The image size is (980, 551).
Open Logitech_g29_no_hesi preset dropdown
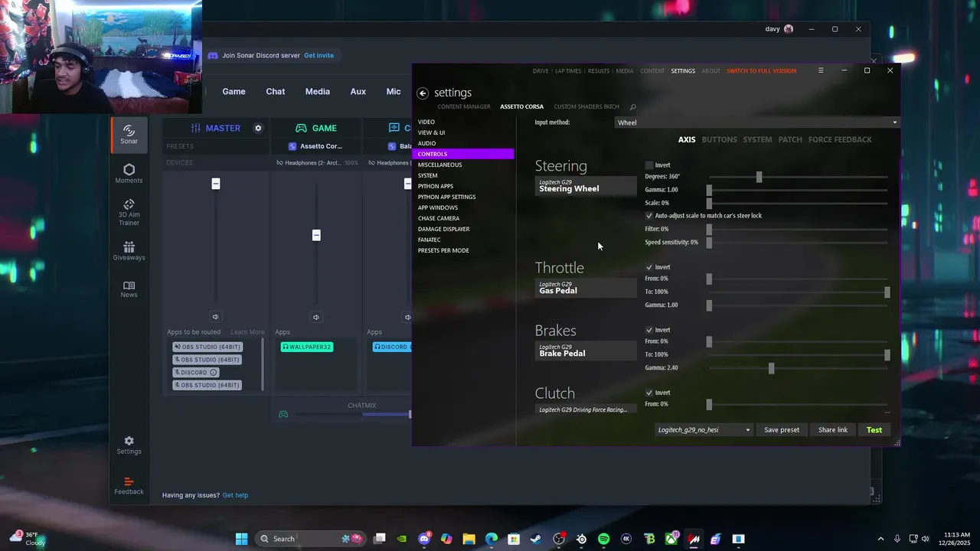pos(704,430)
